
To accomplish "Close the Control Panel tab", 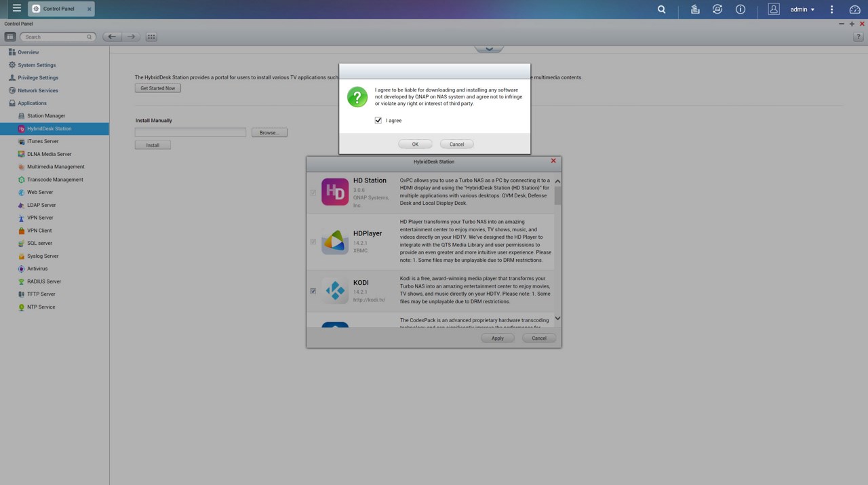I will click(x=90, y=9).
